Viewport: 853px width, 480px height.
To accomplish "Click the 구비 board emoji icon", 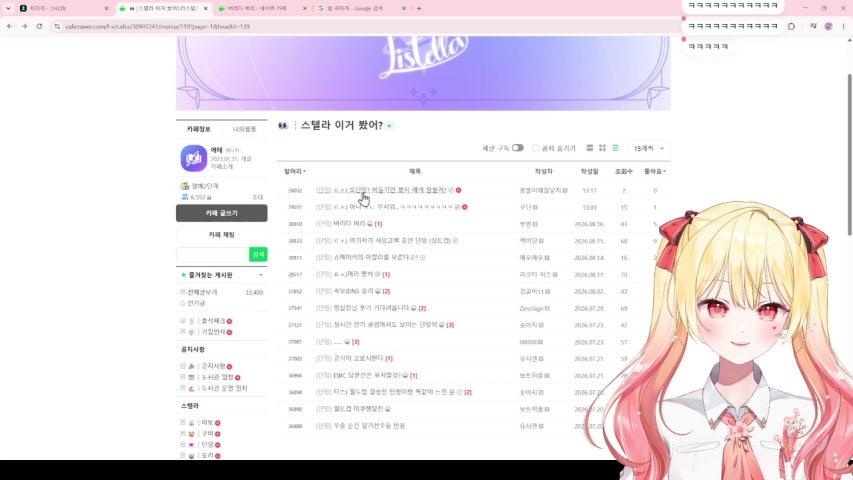I will click(191, 434).
